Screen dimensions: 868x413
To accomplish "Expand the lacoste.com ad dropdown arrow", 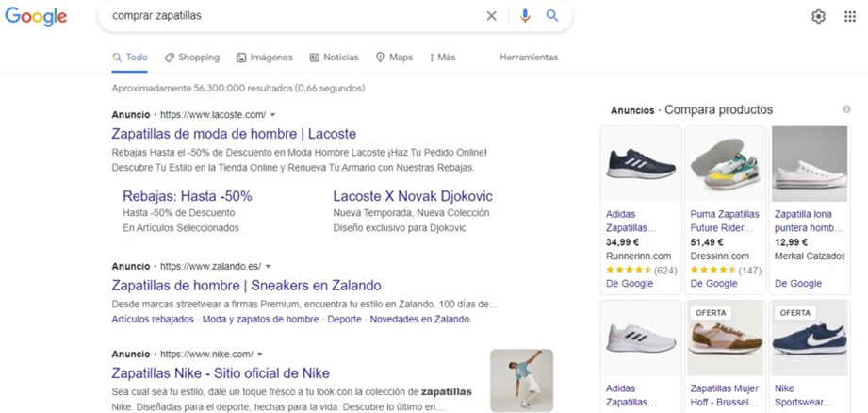I will (273, 115).
